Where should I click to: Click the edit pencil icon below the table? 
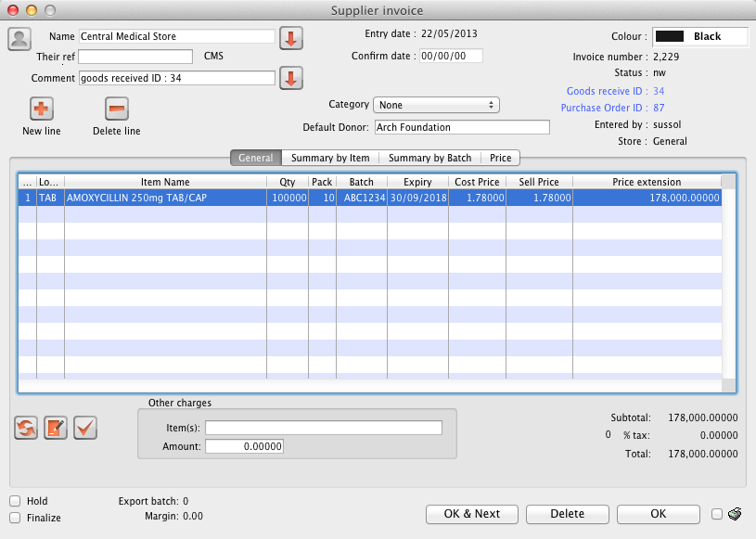coord(56,428)
